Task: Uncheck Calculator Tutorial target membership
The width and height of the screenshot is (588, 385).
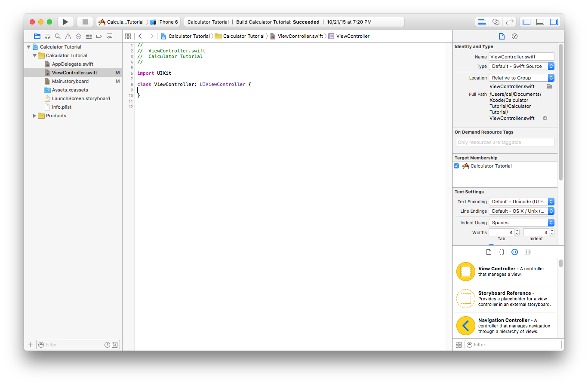Action: click(456, 166)
